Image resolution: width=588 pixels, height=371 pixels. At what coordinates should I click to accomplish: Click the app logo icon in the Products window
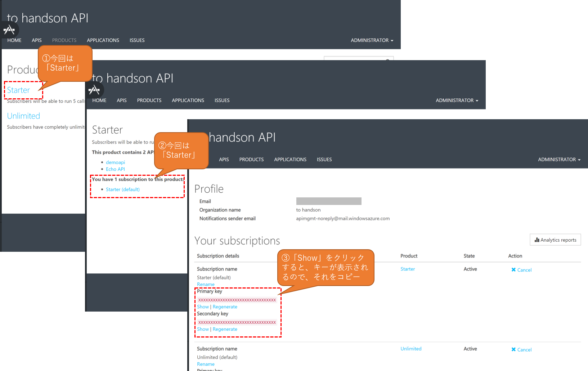coord(9,30)
